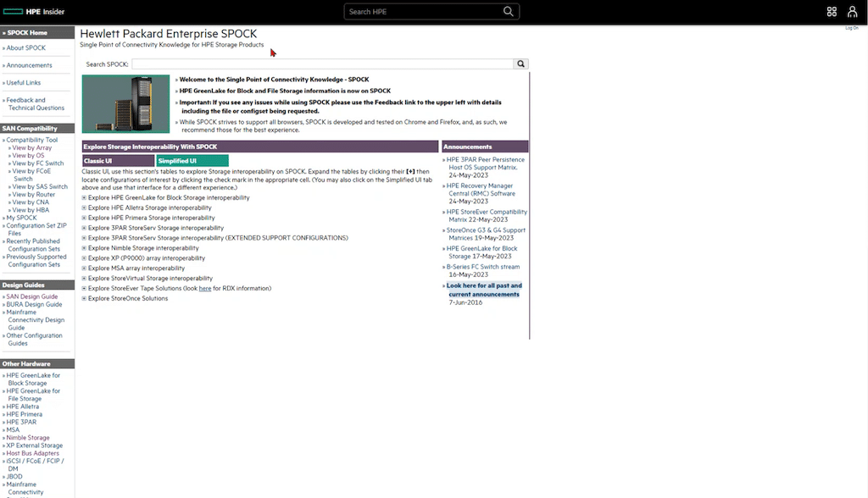
Task: Open Announcements sidebar link
Action: click(x=29, y=65)
